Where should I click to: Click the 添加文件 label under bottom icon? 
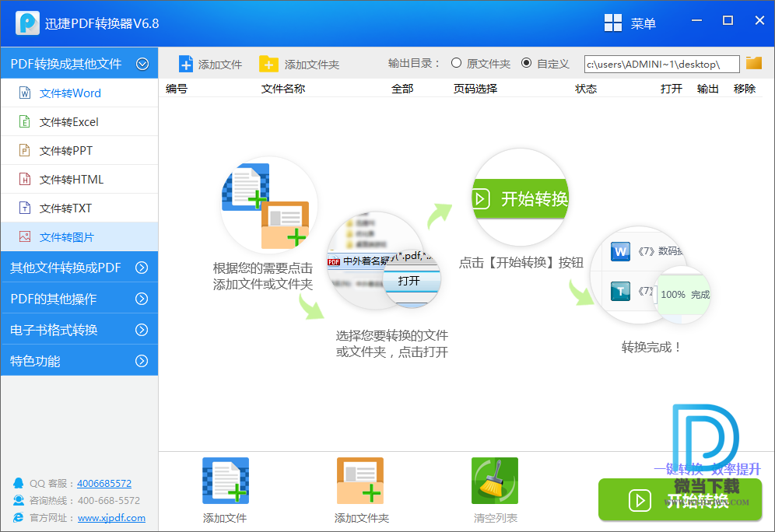pyautogui.click(x=225, y=518)
